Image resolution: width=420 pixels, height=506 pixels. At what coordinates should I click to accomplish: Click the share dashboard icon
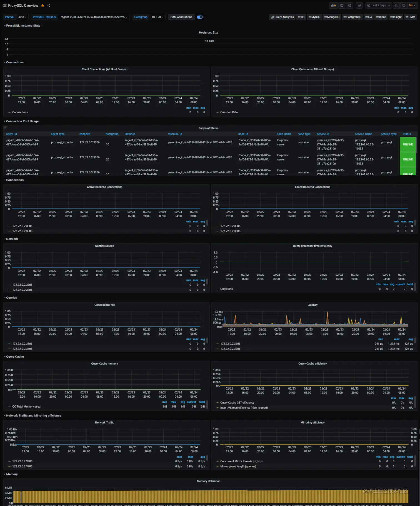[x=48, y=6]
